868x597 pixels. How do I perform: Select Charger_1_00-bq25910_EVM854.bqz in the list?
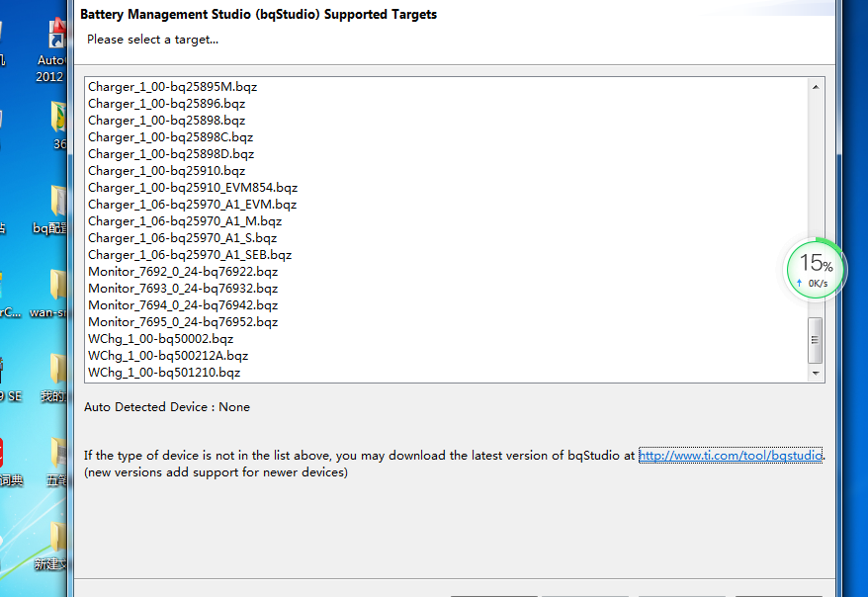coord(192,188)
